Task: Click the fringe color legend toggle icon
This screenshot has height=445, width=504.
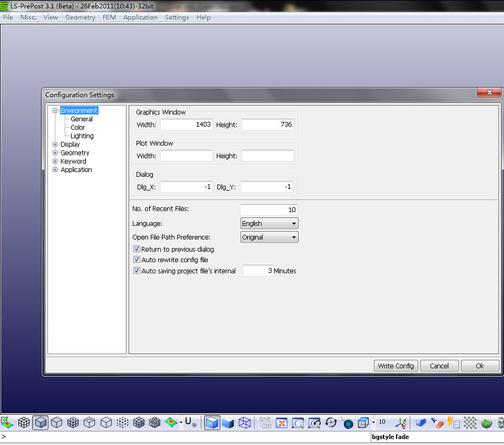Action: tap(7, 422)
